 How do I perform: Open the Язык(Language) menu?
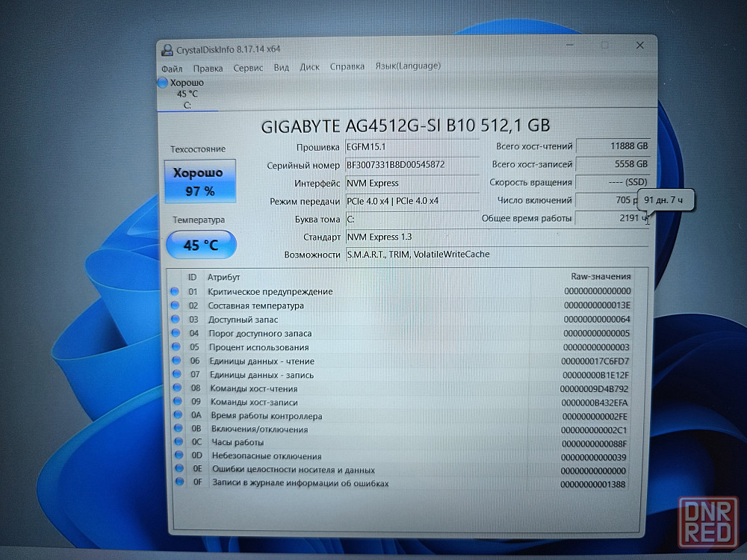pyautogui.click(x=408, y=66)
